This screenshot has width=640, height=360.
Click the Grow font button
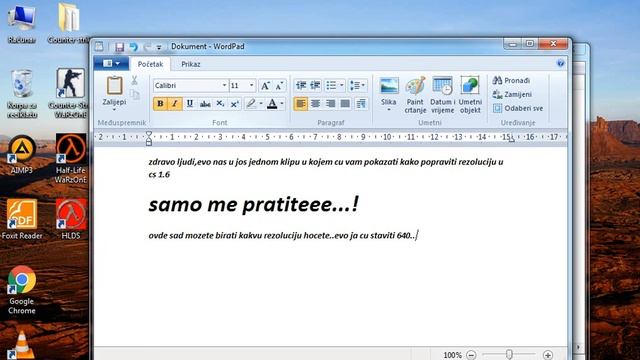(265, 86)
